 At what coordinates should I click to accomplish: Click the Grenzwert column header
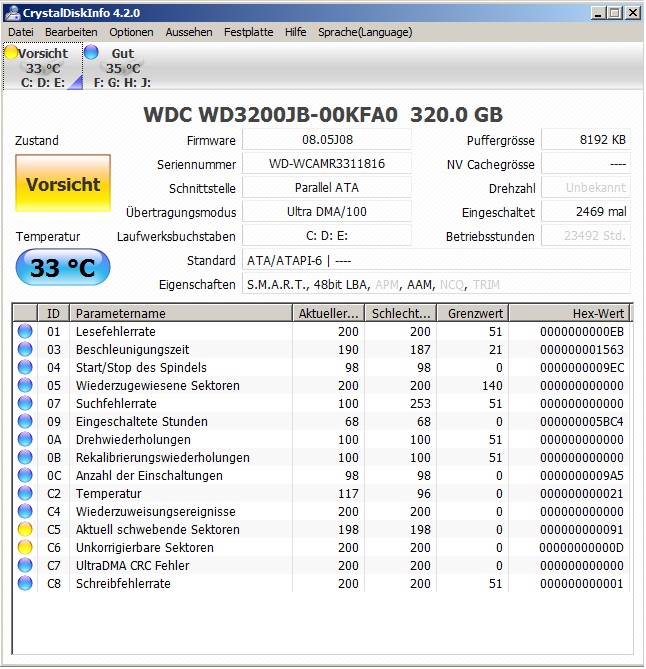point(473,314)
